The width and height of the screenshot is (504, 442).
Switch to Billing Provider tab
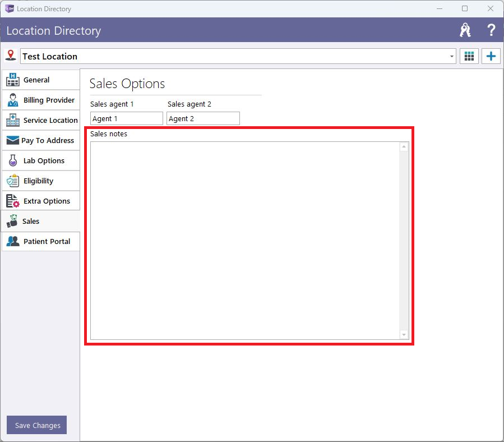tap(41, 100)
